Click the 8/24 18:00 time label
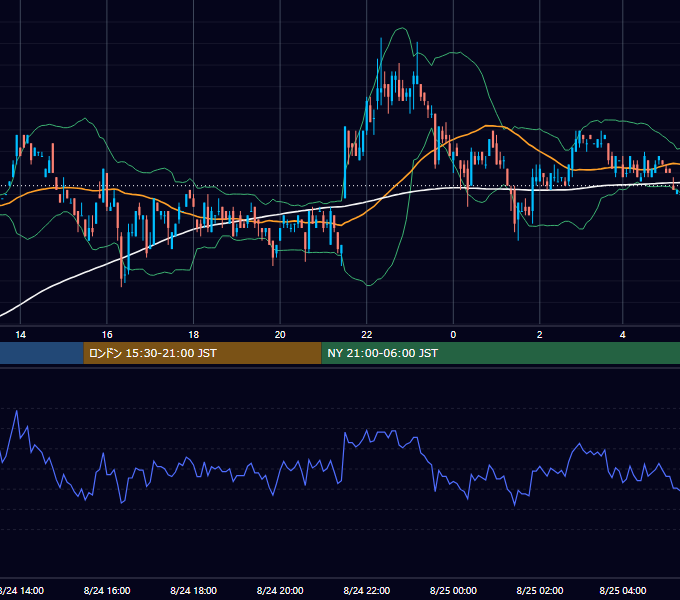 pos(193,590)
